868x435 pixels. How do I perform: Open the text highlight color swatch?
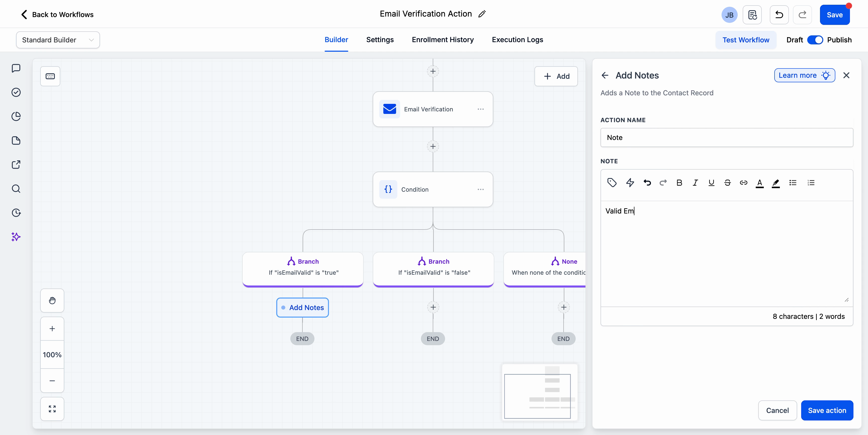[776, 183]
